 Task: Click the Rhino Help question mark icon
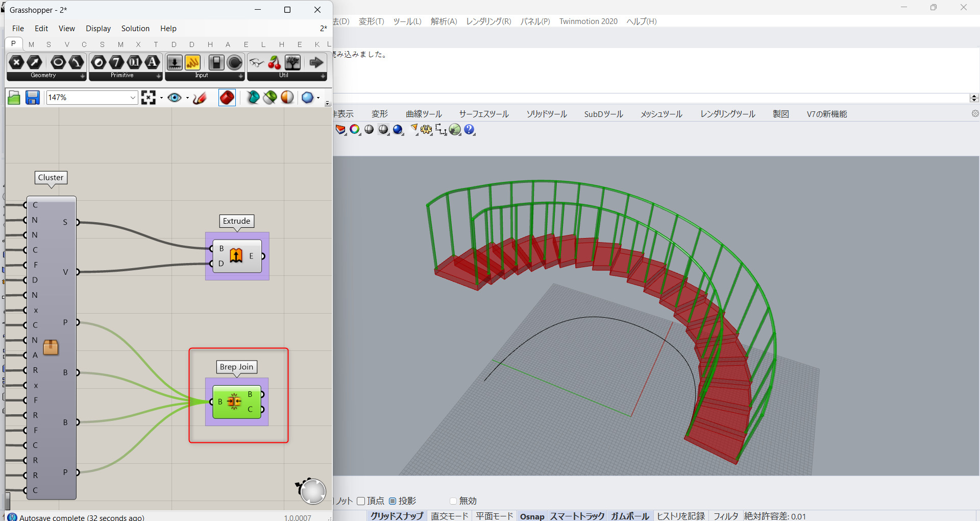(x=469, y=130)
